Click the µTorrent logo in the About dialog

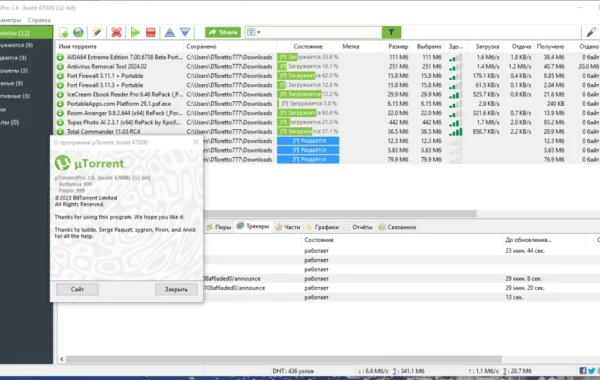pos(89,163)
